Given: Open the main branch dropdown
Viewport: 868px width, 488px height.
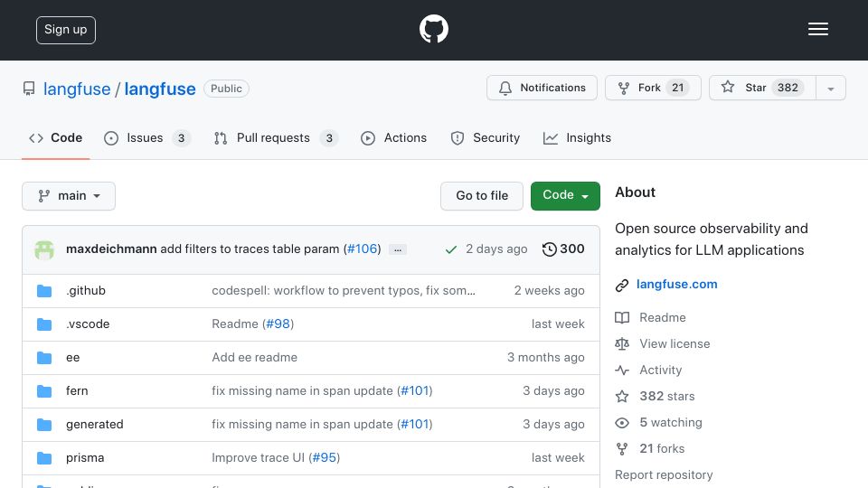Looking at the screenshot, I should pyautogui.click(x=69, y=196).
